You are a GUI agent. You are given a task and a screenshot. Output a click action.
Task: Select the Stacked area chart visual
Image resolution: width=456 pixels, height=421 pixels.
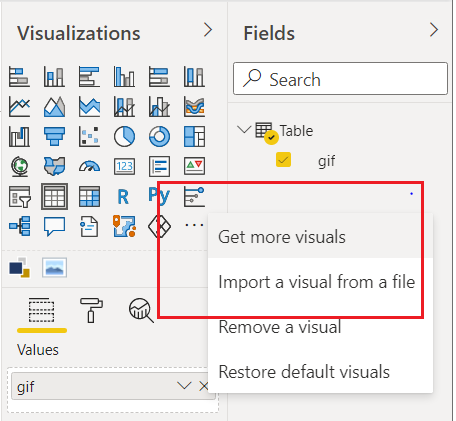[89, 106]
